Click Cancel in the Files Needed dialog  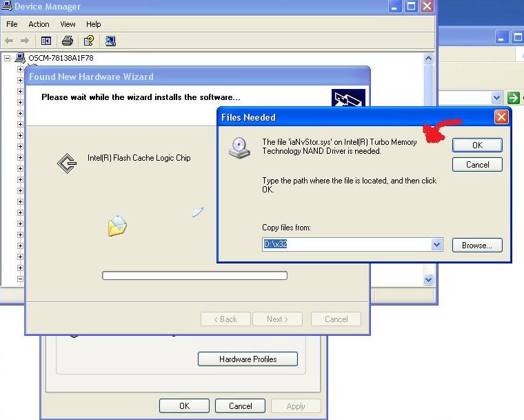pyautogui.click(x=477, y=165)
